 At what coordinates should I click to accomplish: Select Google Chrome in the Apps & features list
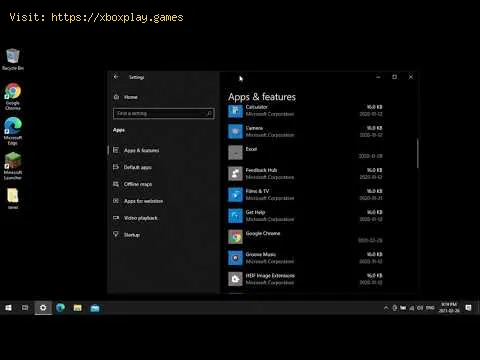coord(305,237)
